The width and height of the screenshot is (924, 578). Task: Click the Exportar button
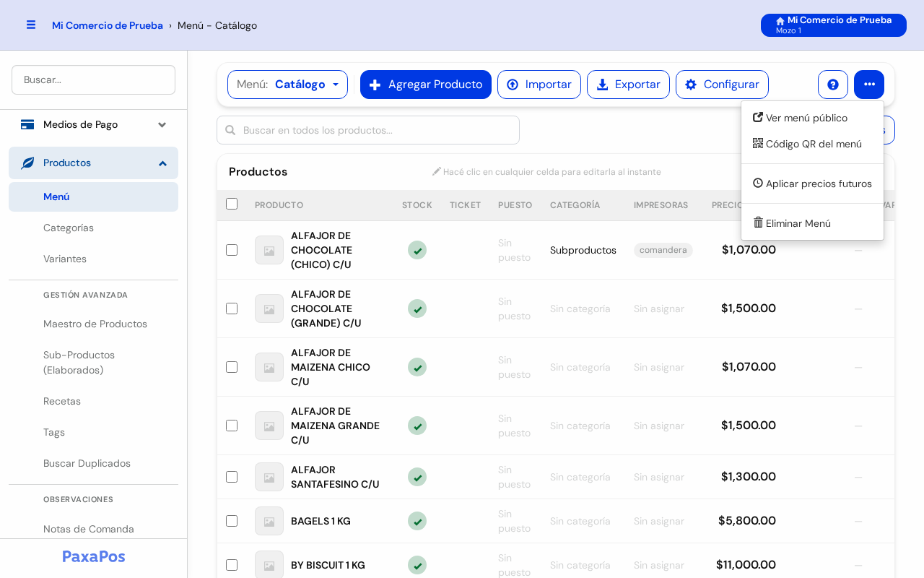(628, 85)
